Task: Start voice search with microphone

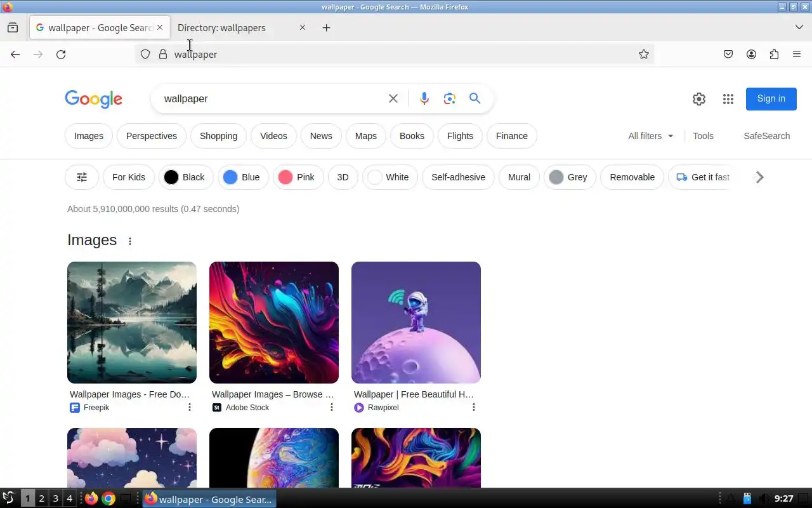Action: coord(424,98)
